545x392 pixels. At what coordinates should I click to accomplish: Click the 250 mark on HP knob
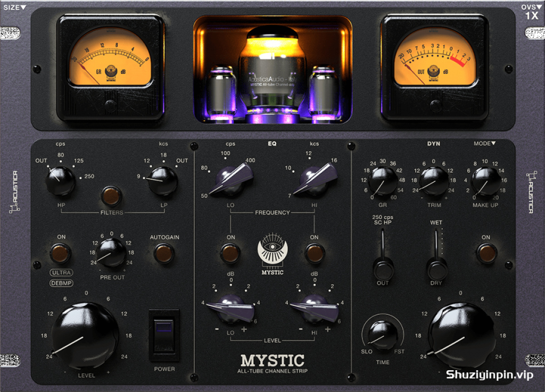coord(89,177)
